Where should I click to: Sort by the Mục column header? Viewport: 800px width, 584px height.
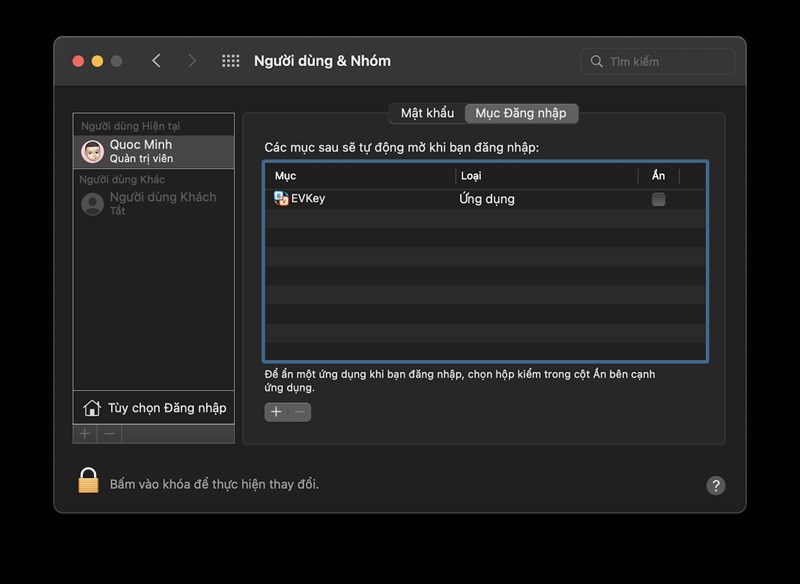360,176
